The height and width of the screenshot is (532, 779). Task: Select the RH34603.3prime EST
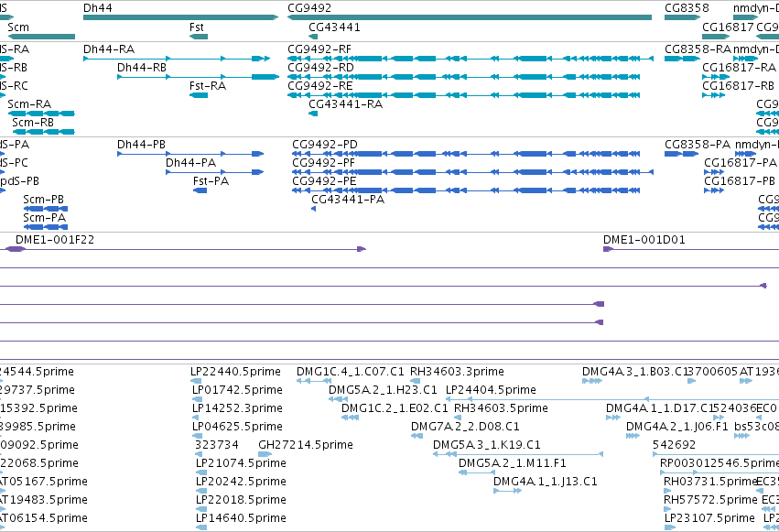(x=415, y=382)
